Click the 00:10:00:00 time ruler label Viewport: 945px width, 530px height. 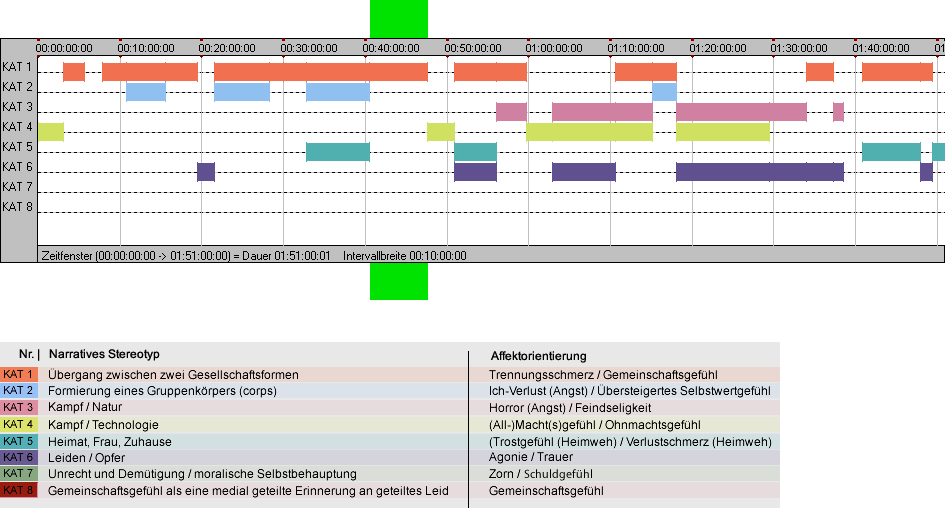tap(146, 48)
